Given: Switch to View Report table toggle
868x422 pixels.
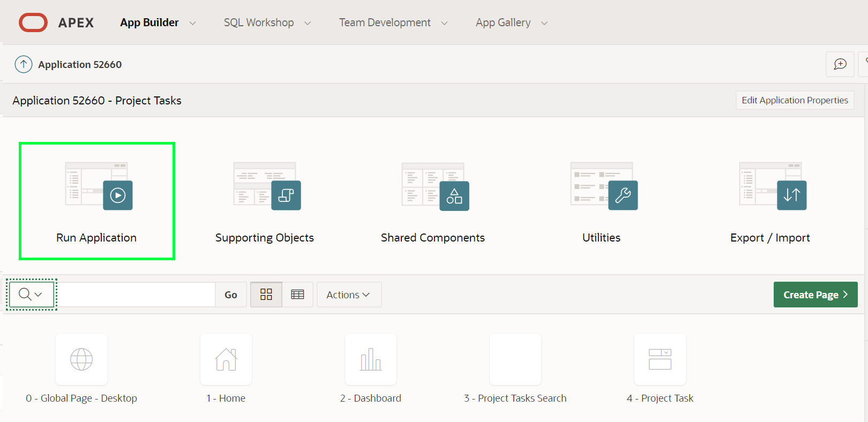Looking at the screenshot, I should click(297, 295).
